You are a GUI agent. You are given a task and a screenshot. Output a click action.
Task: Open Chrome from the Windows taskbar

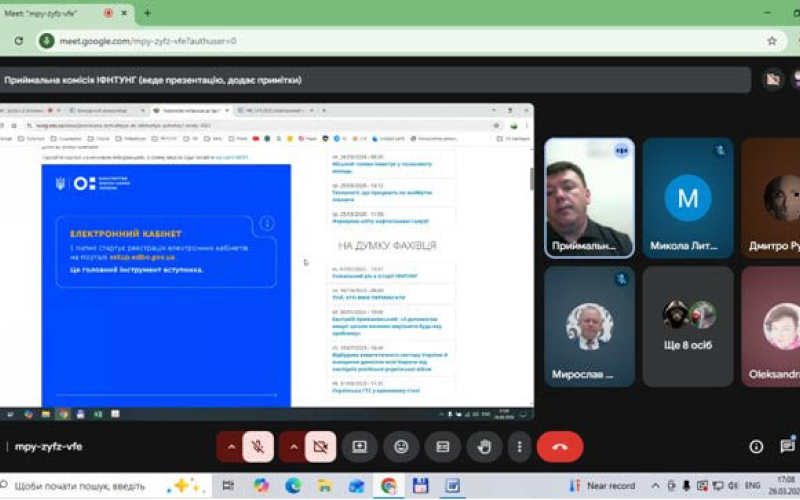pyautogui.click(x=388, y=486)
